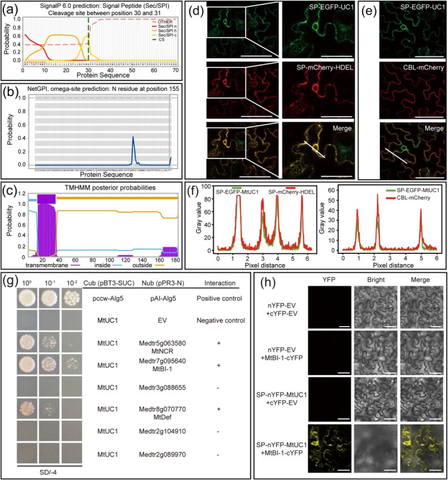
Task: Click the 'Pixel distance' label of right chart
Action: [393, 265]
